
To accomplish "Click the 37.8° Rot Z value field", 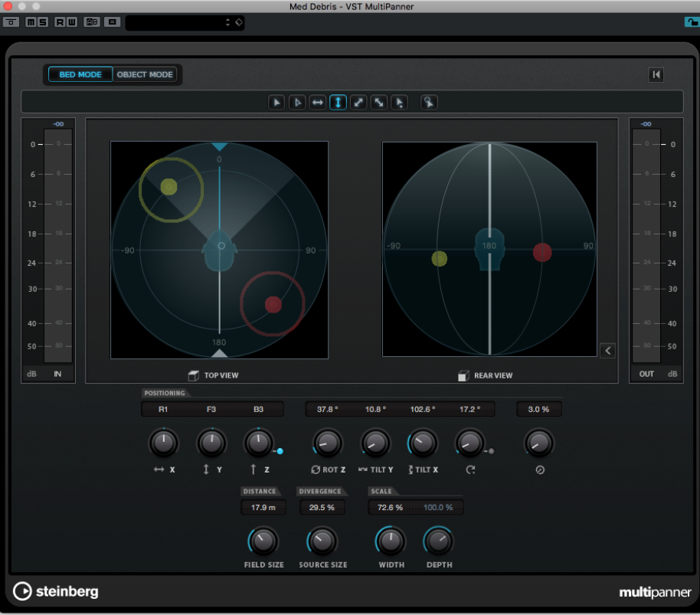I will [328, 409].
